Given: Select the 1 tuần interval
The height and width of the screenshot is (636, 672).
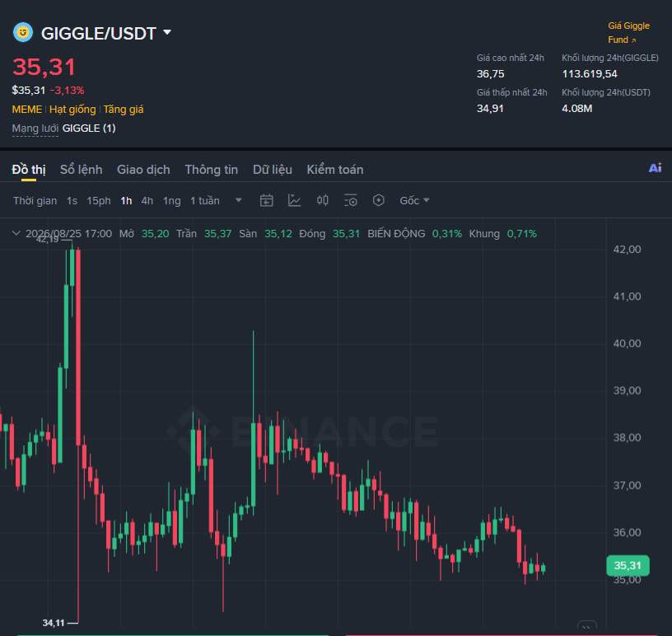Looking at the screenshot, I should pyautogui.click(x=205, y=201).
